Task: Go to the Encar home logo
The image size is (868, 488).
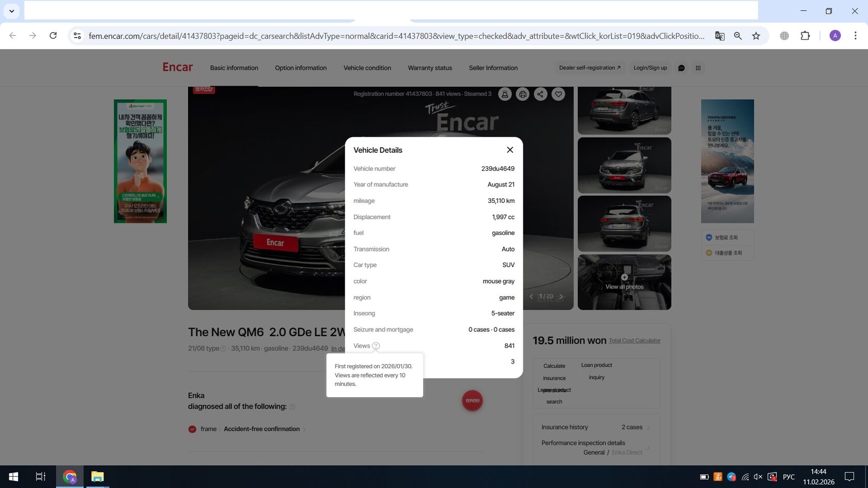Action: pos(178,67)
